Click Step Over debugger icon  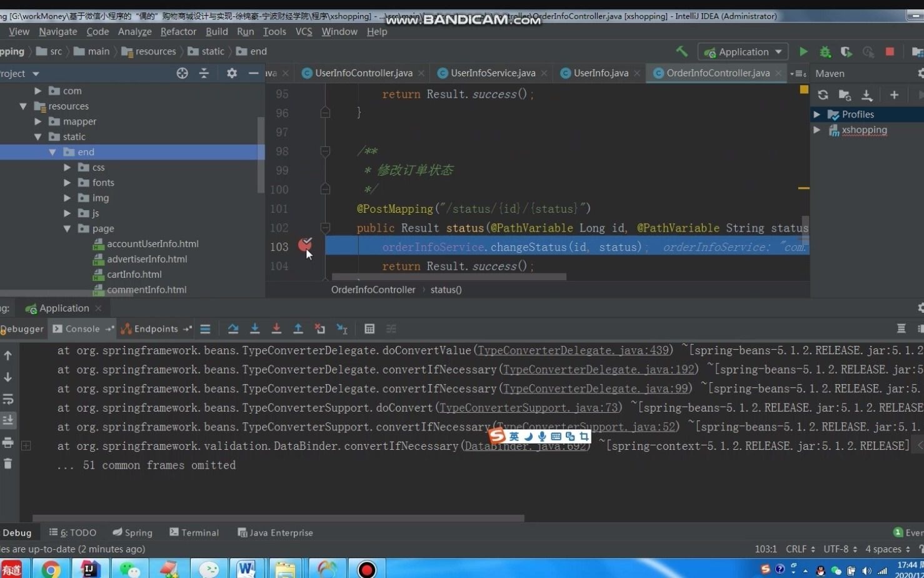point(233,329)
